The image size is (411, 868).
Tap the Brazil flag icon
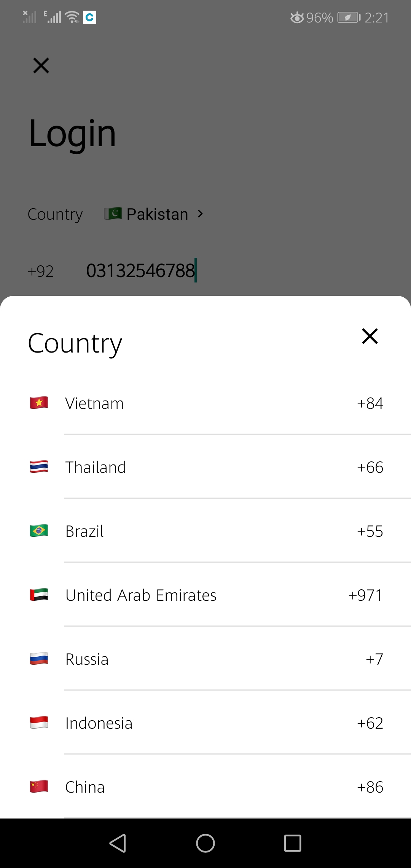pos(39,531)
